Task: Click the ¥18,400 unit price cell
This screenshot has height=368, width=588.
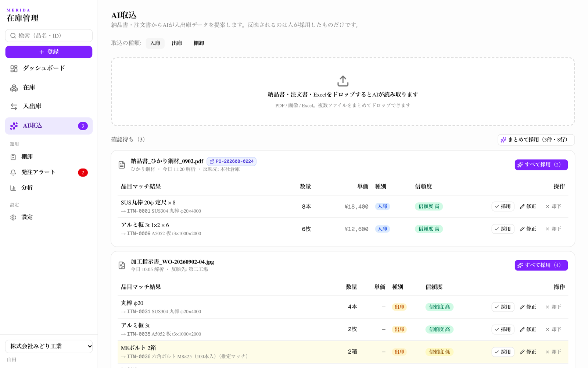Action: click(356, 207)
